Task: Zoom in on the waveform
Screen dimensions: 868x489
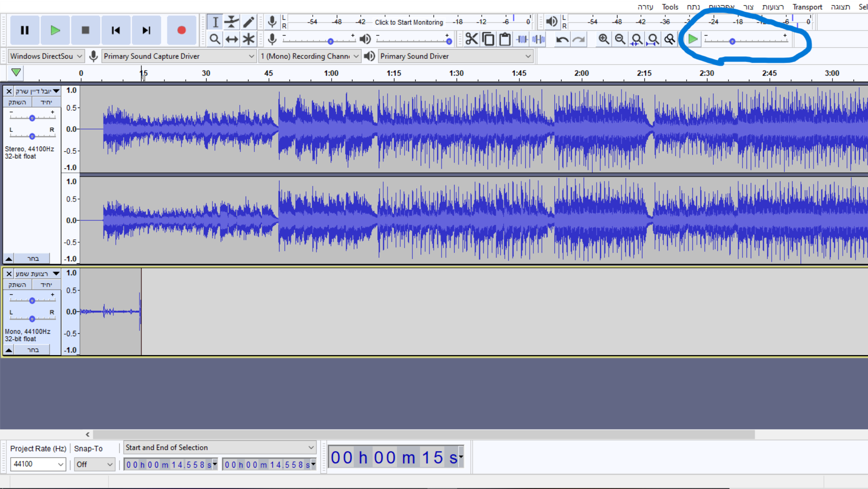Action: [603, 39]
